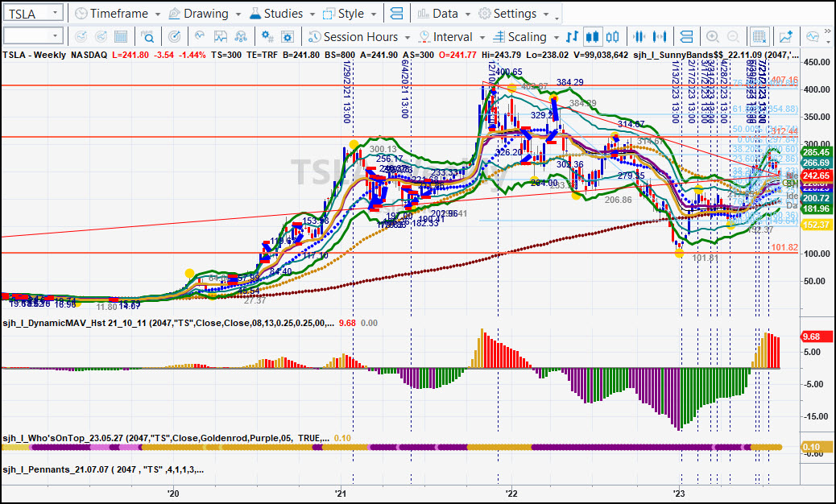Open the Timeframe menu
Viewport: 836px width, 504px height.
point(118,14)
